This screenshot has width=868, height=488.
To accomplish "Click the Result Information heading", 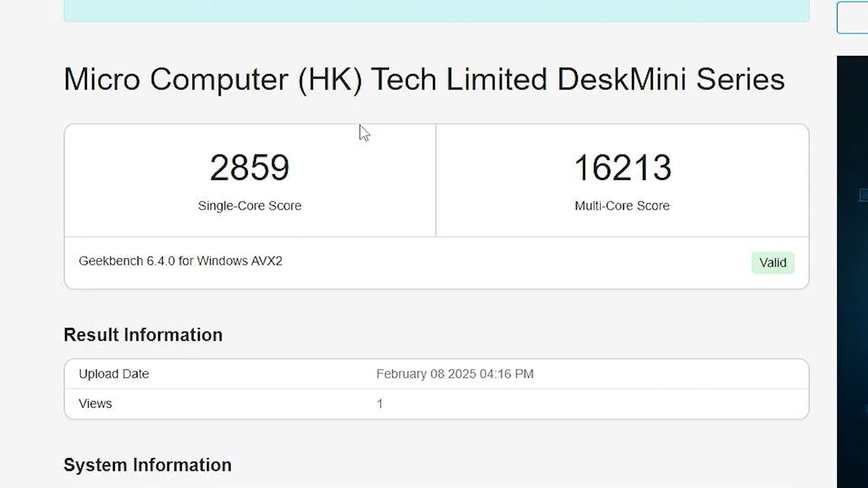I will point(143,335).
